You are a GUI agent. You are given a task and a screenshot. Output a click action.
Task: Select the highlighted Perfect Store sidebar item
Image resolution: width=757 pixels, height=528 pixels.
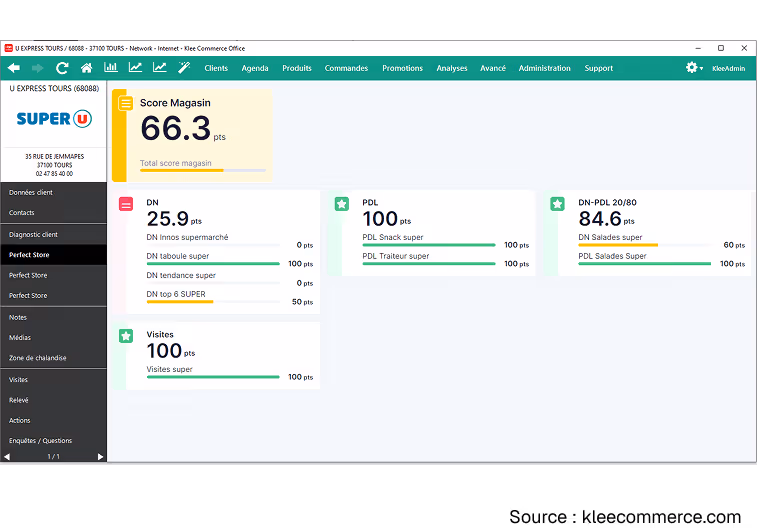(x=54, y=255)
